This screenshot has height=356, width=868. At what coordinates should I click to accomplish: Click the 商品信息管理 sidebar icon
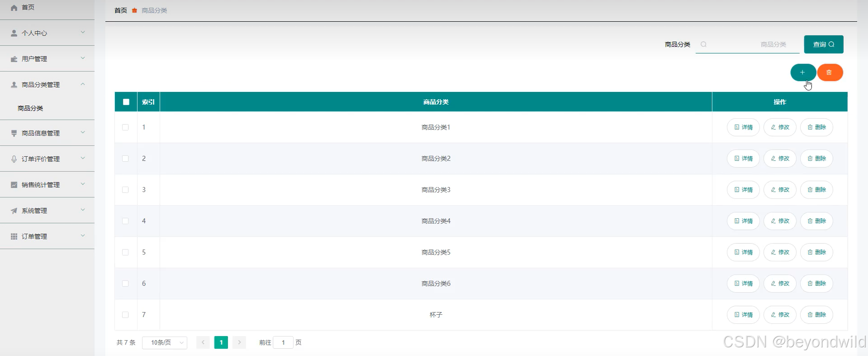(x=14, y=133)
